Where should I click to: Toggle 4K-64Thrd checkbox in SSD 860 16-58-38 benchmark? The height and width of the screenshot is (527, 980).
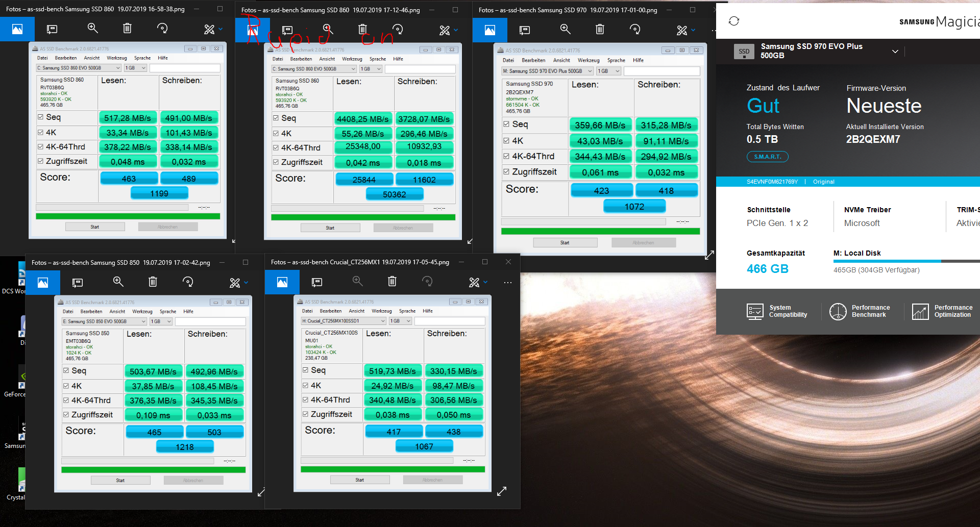(x=40, y=146)
